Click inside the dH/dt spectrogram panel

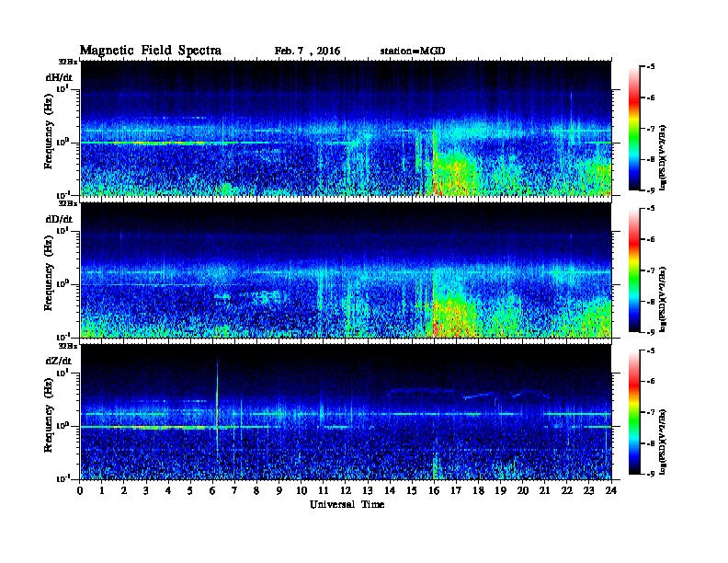point(346,128)
